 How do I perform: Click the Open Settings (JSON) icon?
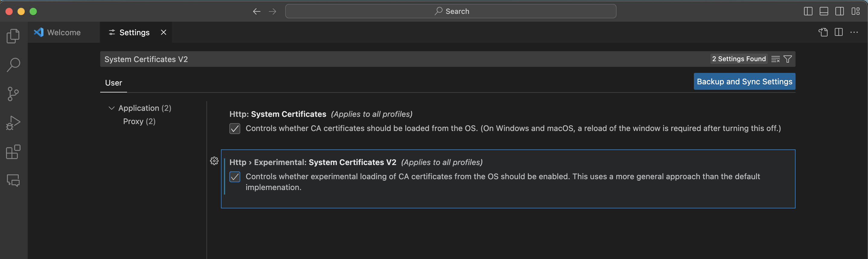click(823, 32)
